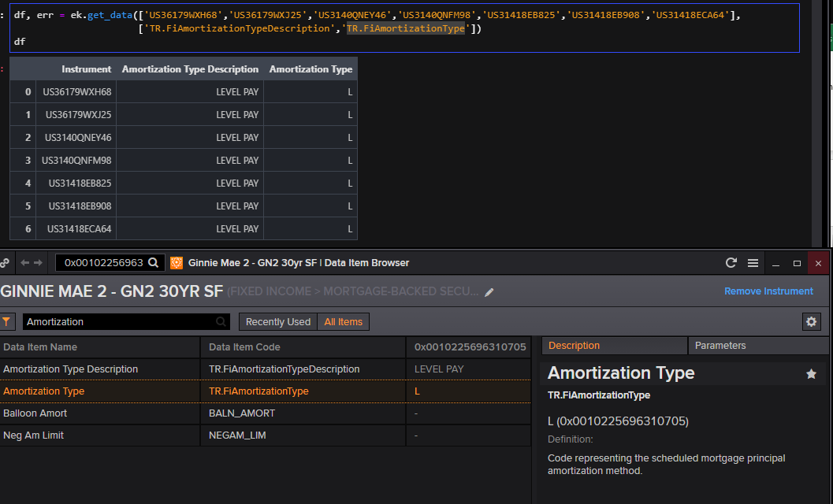Edit instrument name with pencil icon
This screenshot has width=833, height=504.
coord(489,292)
